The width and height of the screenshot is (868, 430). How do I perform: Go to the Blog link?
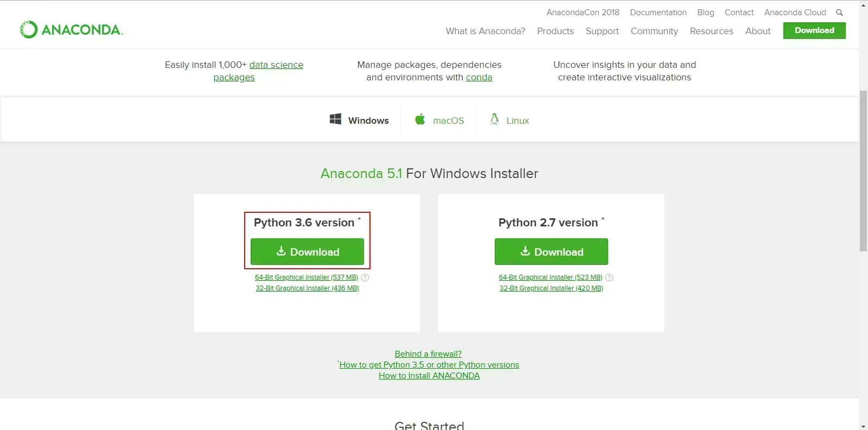(x=706, y=12)
